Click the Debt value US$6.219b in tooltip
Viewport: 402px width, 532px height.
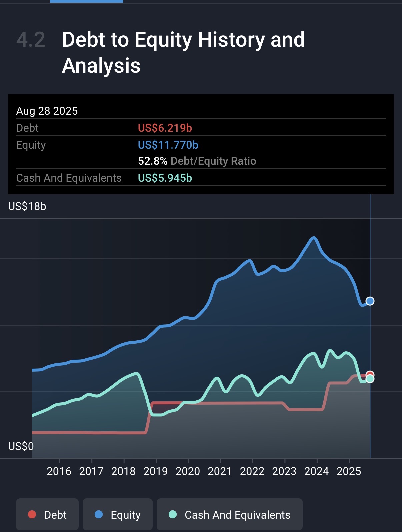[x=165, y=128]
